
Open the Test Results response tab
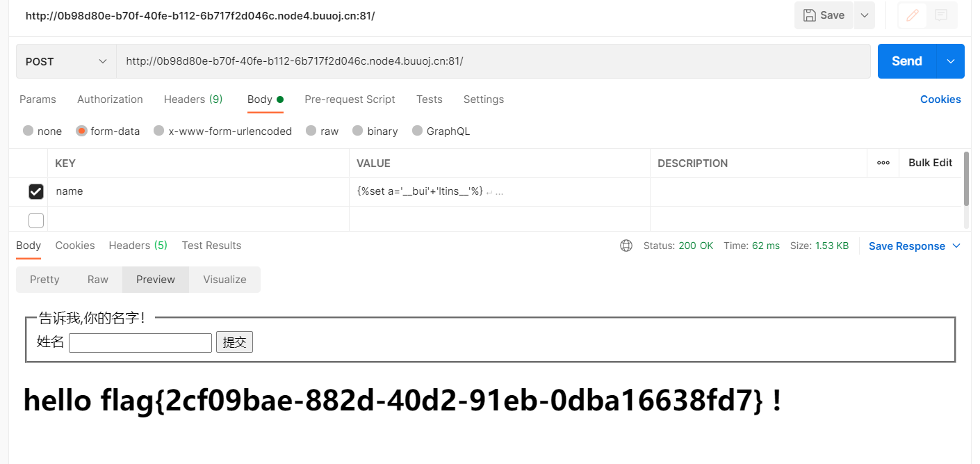pos(211,246)
